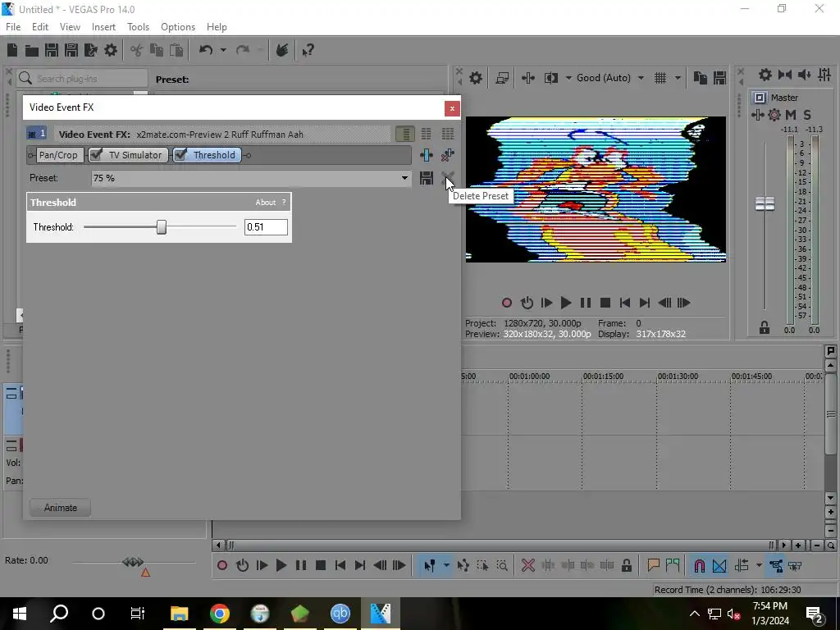Click the Render As icon in main toolbar

90,50
